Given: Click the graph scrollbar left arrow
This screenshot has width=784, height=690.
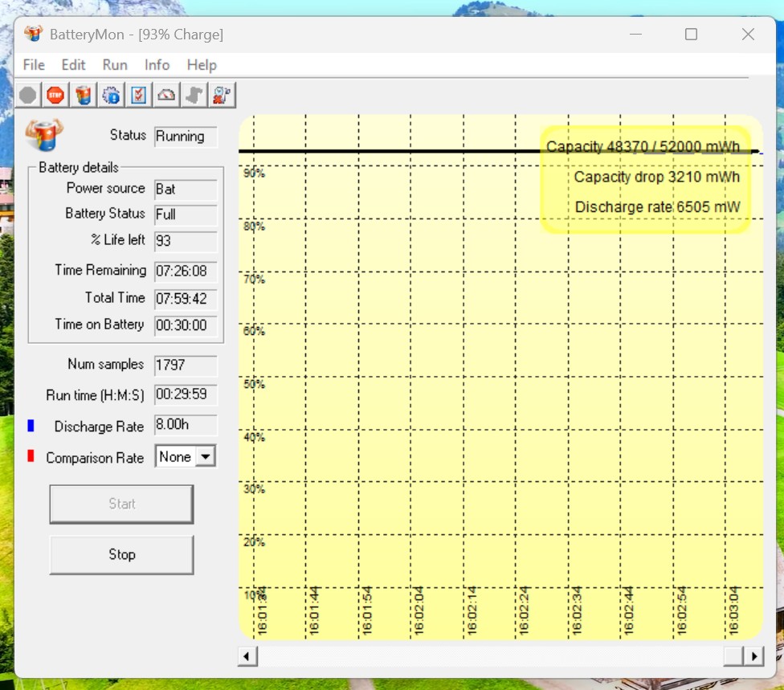Looking at the screenshot, I should 247,656.
